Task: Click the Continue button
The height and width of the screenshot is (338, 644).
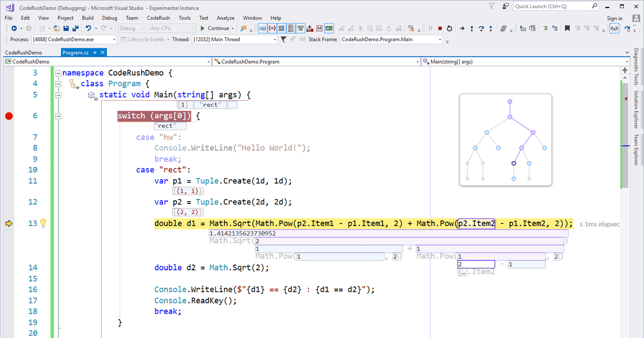Action: click(215, 28)
